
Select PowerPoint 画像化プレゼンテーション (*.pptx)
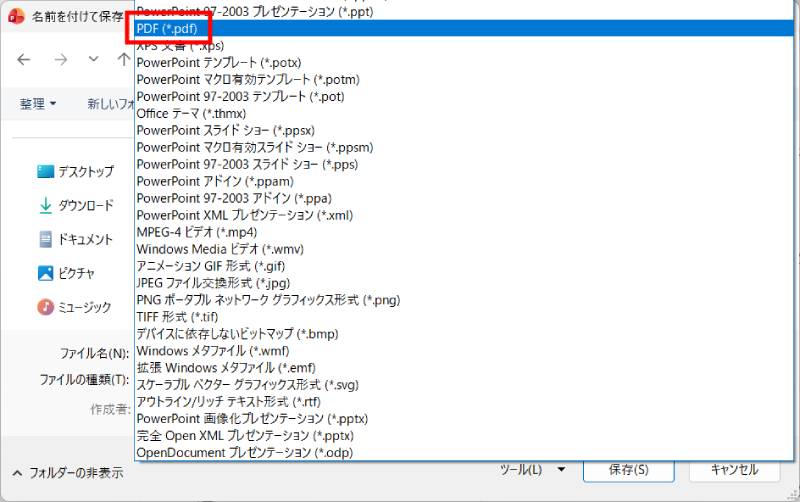[x=464, y=418]
